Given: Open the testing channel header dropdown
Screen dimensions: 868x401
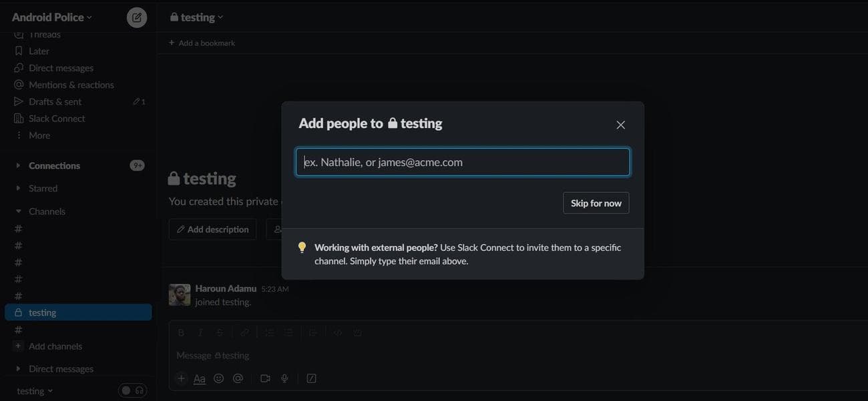Looking at the screenshot, I should 196,17.
